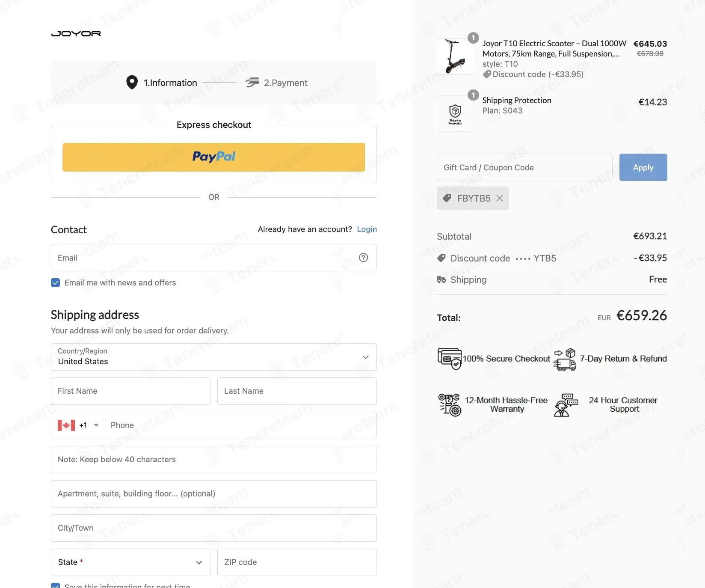Viewport: 705px width, 588px height.
Task: Click the 7-Day Return & Refund truck icon
Action: [x=565, y=359]
